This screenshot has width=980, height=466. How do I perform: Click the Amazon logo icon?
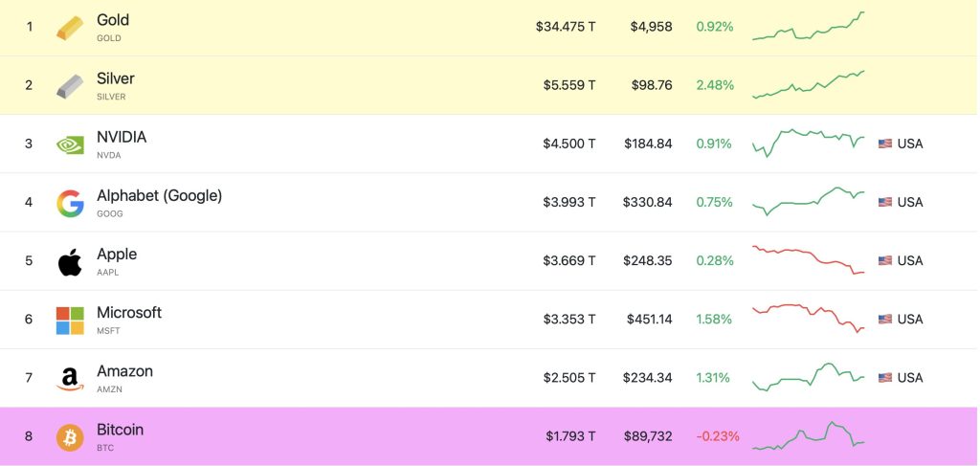pos(70,379)
